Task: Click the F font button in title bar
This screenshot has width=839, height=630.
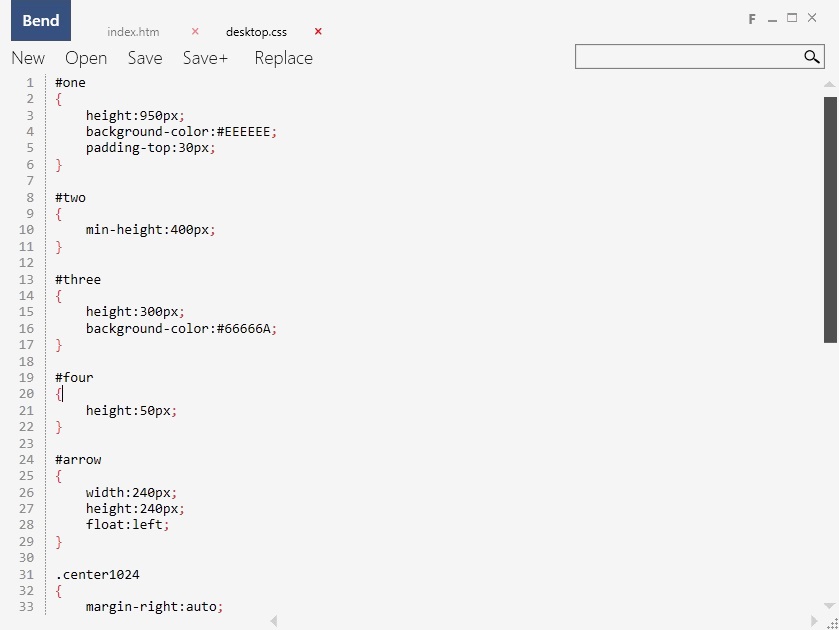Action: [752, 19]
